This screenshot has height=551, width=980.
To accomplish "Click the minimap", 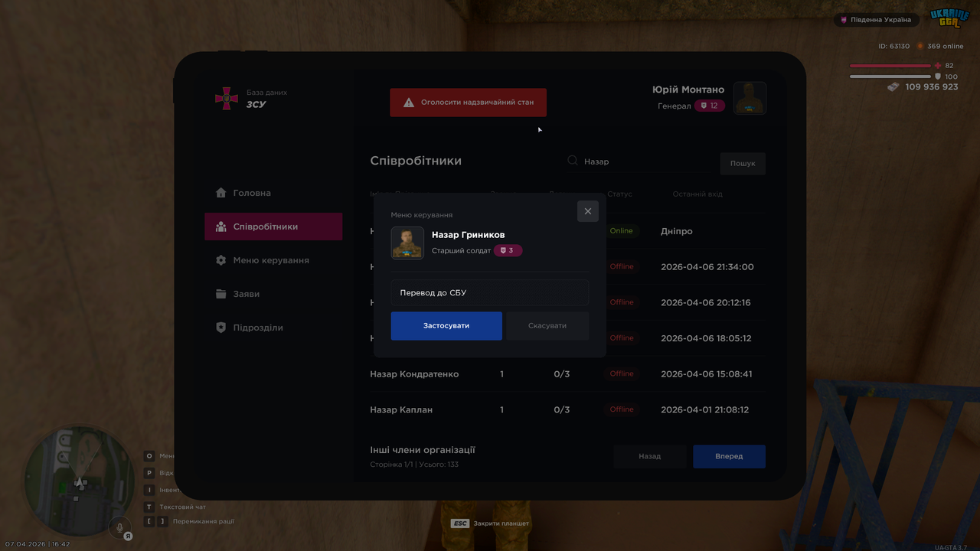I will [80, 481].
